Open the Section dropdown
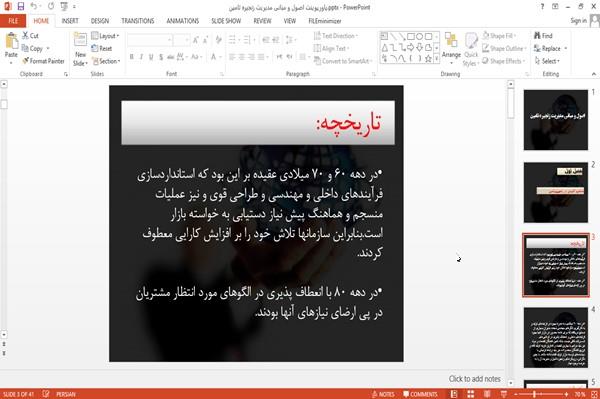This screenshot has height=399, width=600. coord(106,61)
